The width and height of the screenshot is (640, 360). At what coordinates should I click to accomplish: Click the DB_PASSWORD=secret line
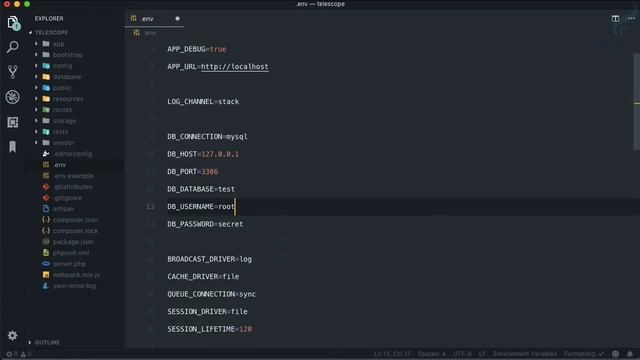(x=205, y=224)
